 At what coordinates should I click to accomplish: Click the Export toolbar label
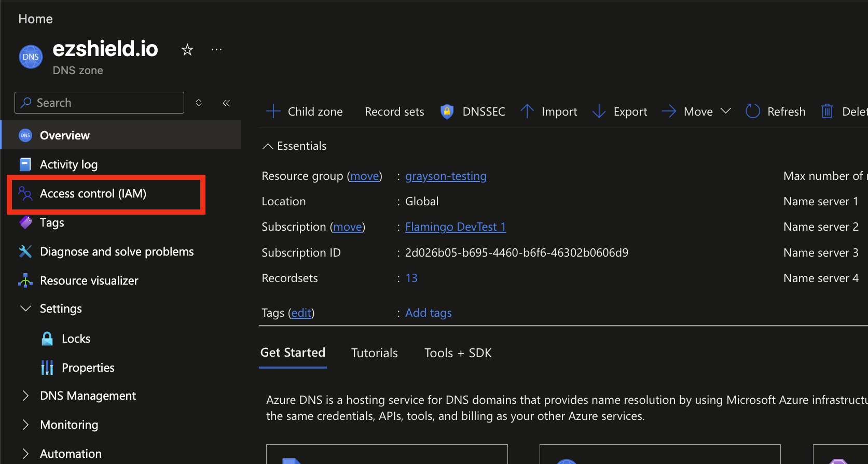click(x=630, y=111)
